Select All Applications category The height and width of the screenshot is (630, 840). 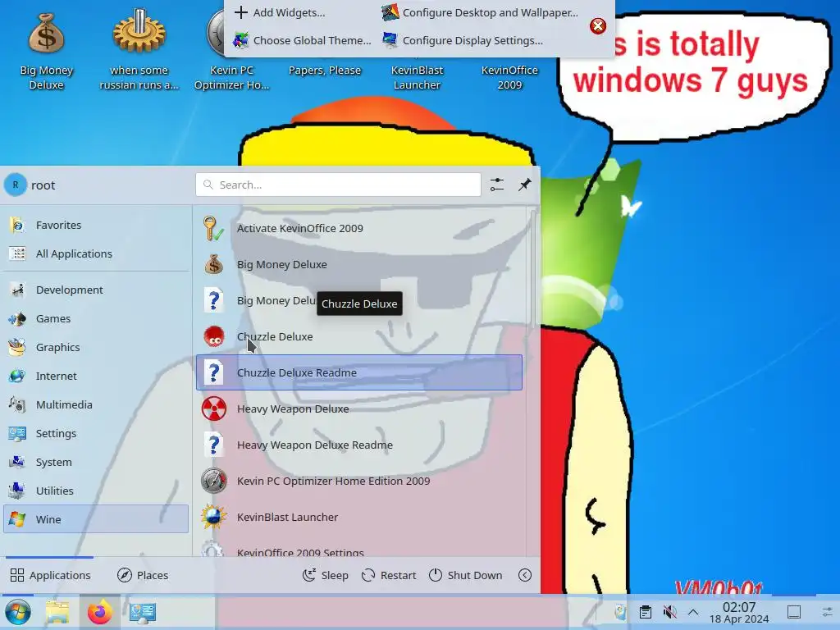[96, 254]
